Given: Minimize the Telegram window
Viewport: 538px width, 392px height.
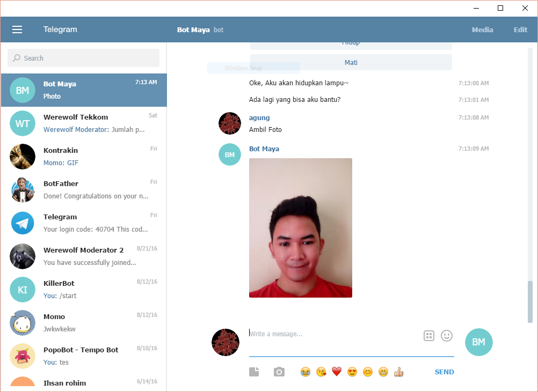Looking at the screenshot, I should [x=476, y=8].
